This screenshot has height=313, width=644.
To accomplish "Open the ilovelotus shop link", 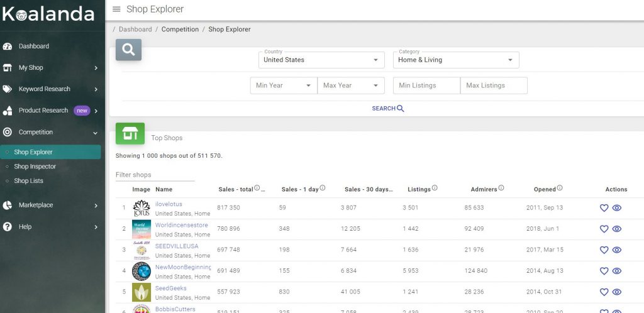I will tap(169, 204).
